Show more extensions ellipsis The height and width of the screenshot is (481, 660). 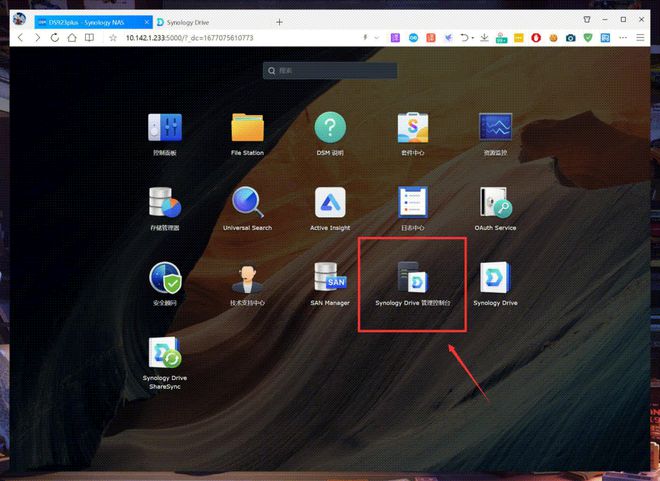point(623,38)
